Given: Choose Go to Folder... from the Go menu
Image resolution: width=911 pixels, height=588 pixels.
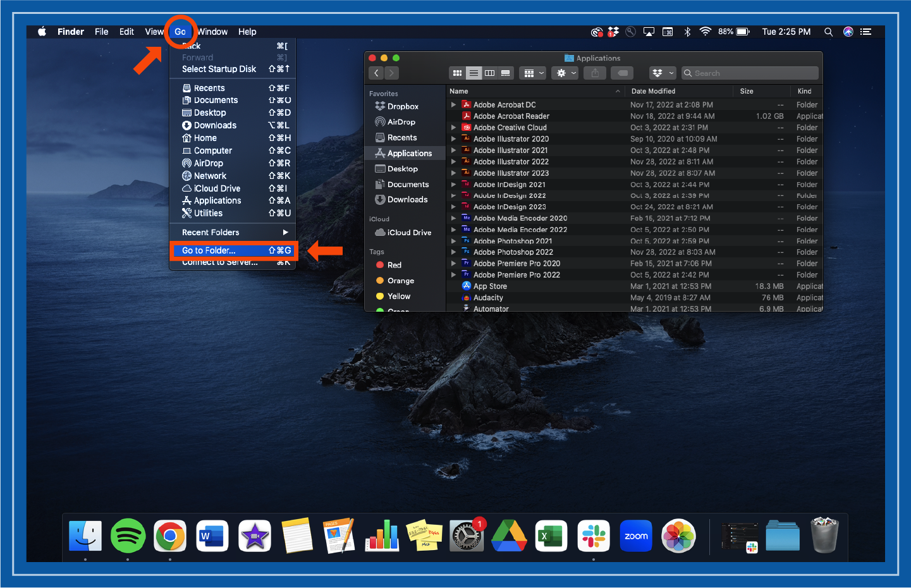Looking at the screenshot, I should click(233, 251).
